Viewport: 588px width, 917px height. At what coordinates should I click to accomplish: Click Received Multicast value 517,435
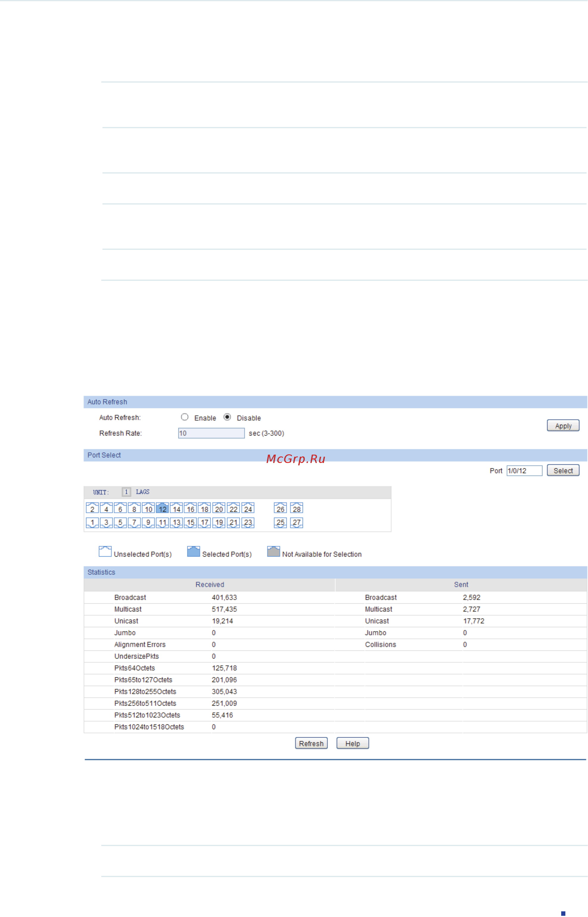point(225,609)
